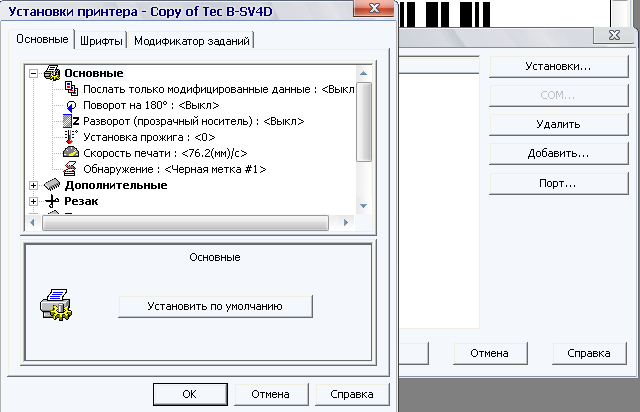Click the tree's horizontal scrollbar right arrow
The width and height of the screenshot is (640, 412).
[x=346, y=223]
